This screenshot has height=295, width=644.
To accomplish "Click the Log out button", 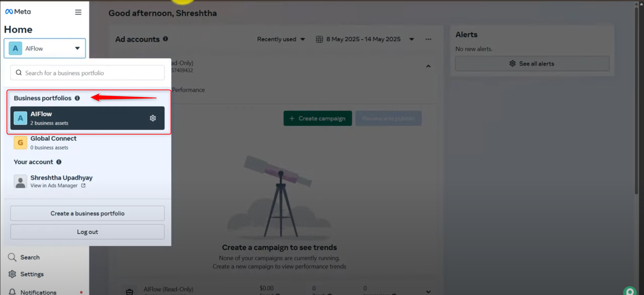I will pyautogui.click(x=87, y=232).
